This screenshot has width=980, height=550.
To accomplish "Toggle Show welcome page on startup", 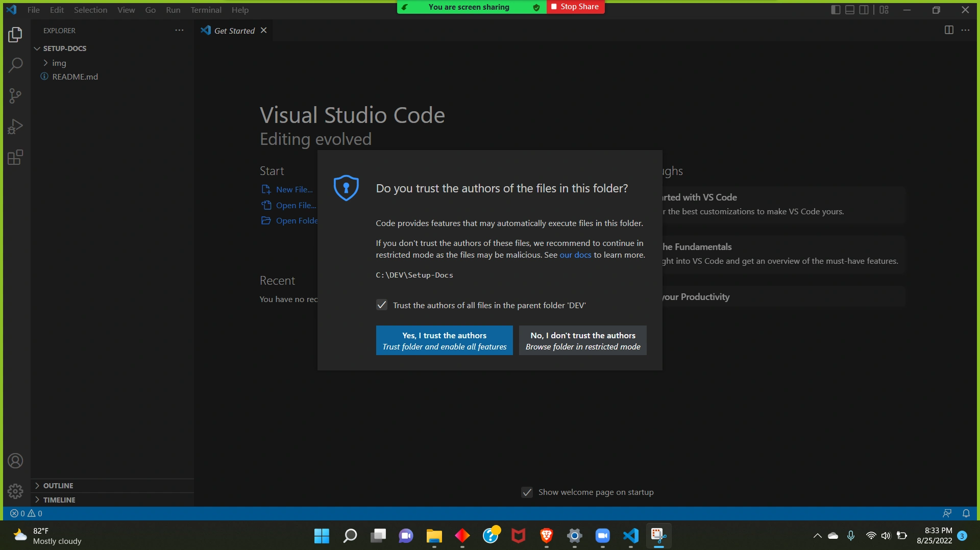I will pos(527,492).
